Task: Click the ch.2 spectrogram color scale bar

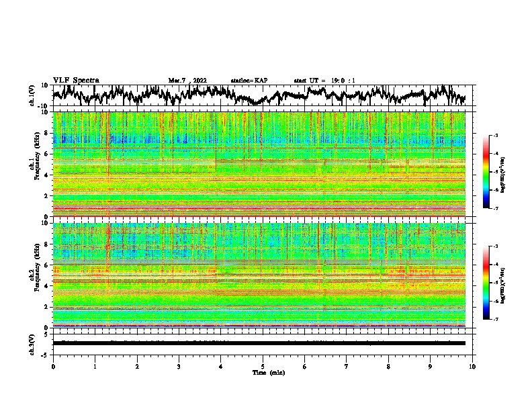Action: [x=486, y=283]
